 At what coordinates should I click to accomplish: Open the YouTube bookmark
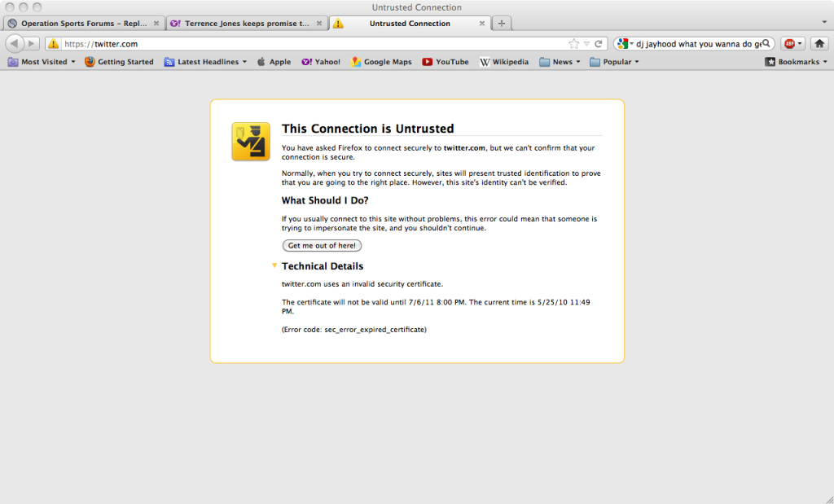pyautogui.click(x=446, y=62)
